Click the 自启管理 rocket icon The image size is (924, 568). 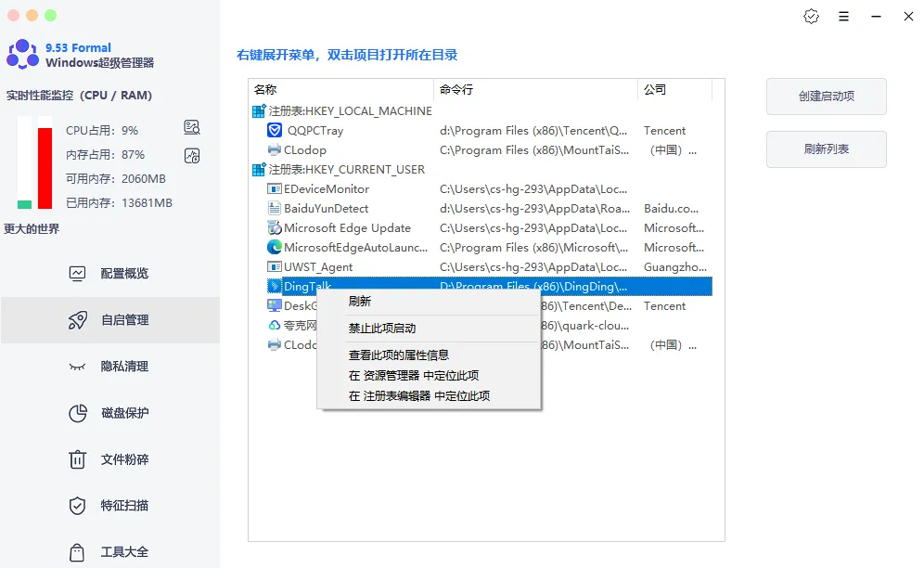[77, 319]
